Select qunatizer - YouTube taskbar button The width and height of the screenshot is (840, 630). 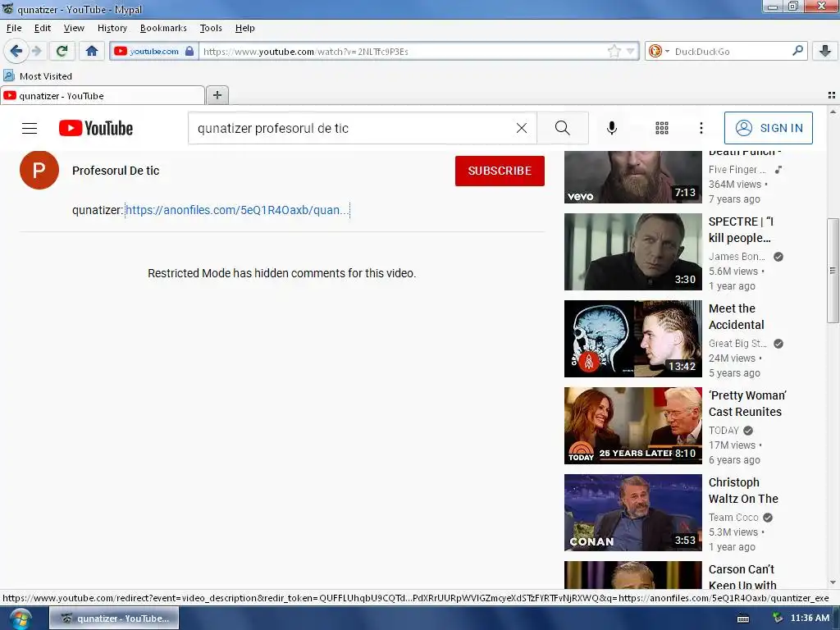pos(114,619)
